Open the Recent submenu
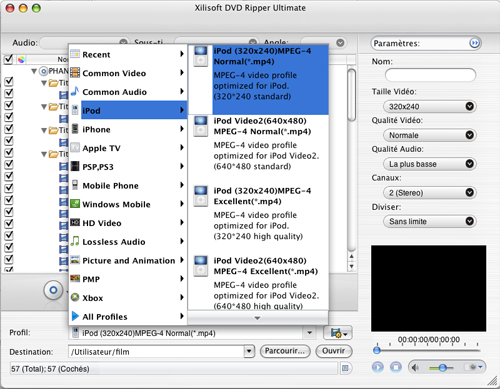This screenshot has height=389, width=500. 128,54
